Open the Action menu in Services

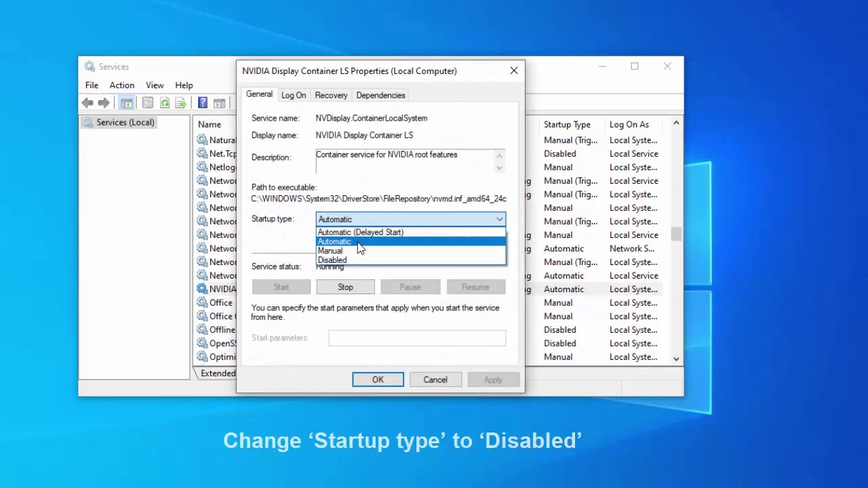pyautogui.click(x=122, y=85)
